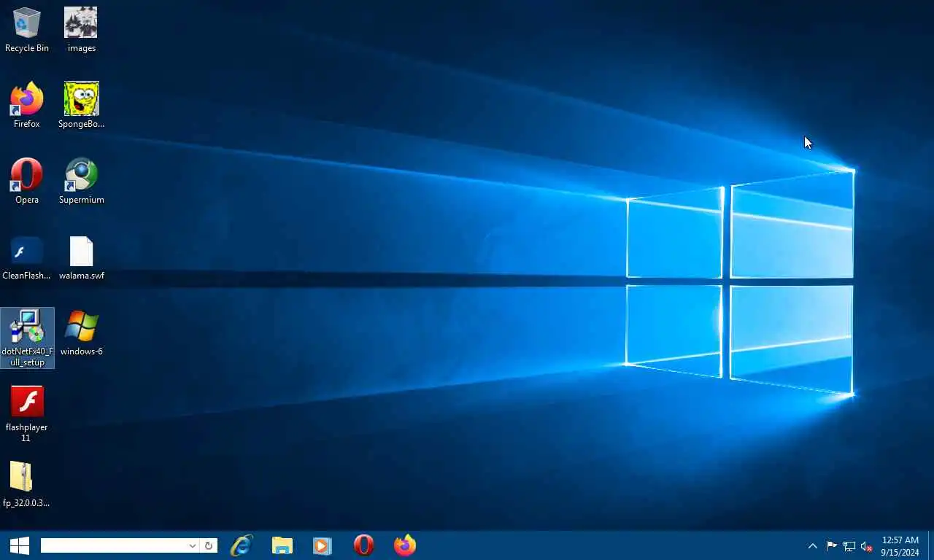Image resolution: width=934 pixels, height=560 pixels.
Task: Open the Start menu button
Action: click(x=20, y=545)
